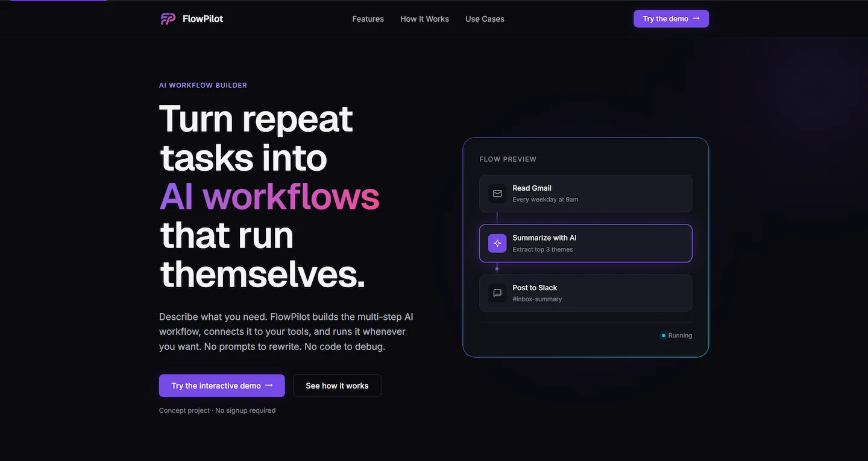Click See how it works button
The width and height of the screenshot is (868, 461).
pyautogui.click(x=337, y=386)
